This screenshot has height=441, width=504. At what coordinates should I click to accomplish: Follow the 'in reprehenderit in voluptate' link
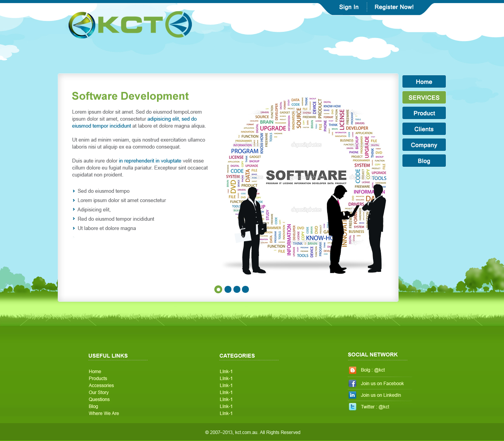[x=150, y=161]
